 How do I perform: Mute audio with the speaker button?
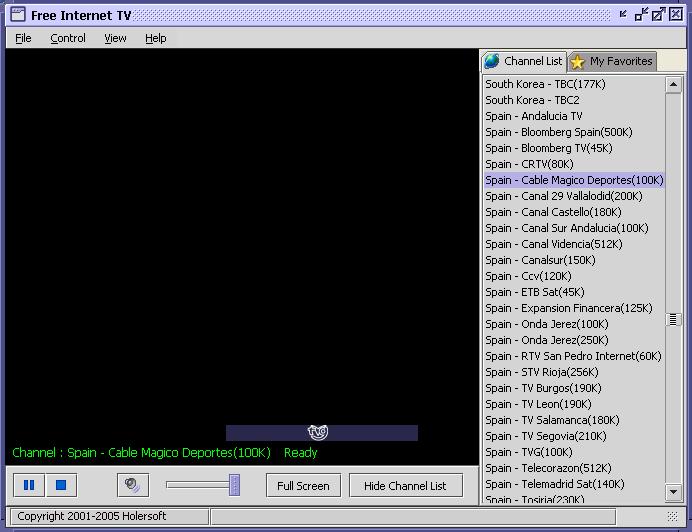(133, 485)
